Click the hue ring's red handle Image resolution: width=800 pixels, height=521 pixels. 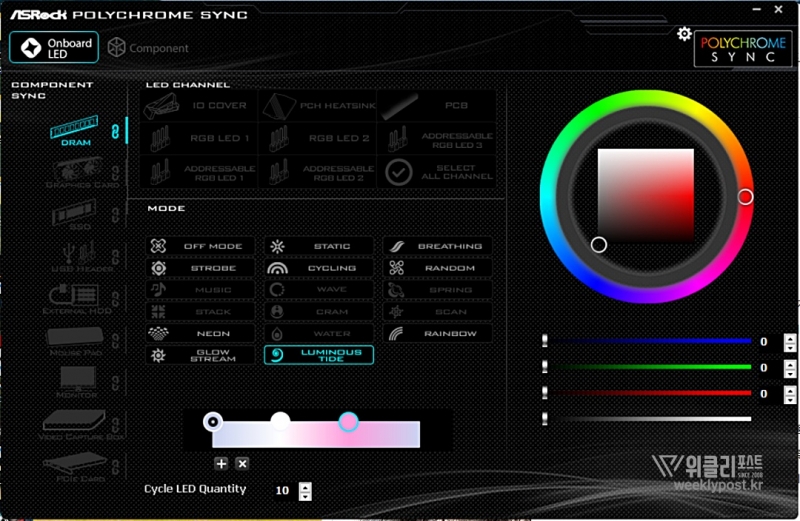tap(745, 196)
